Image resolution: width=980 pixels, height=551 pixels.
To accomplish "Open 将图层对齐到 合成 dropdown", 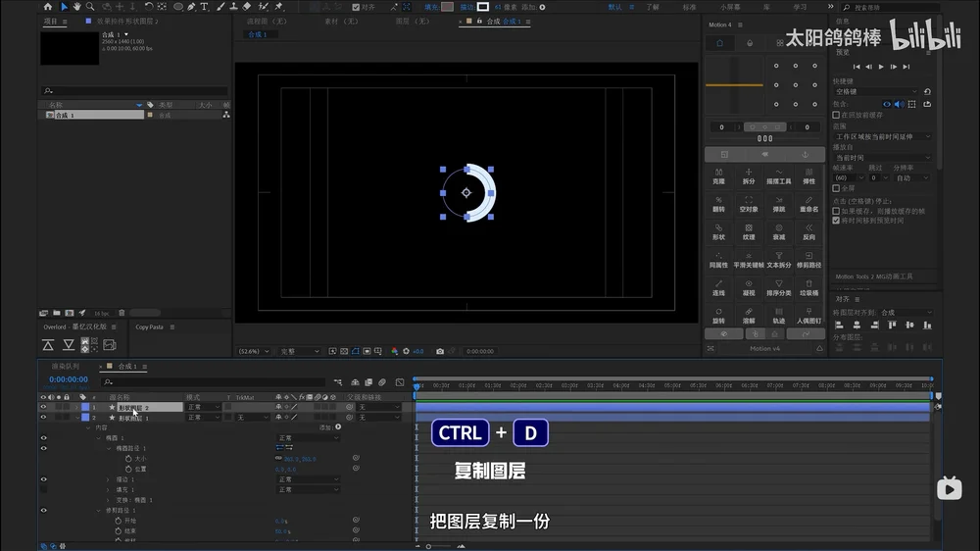I will click(905, 312).
